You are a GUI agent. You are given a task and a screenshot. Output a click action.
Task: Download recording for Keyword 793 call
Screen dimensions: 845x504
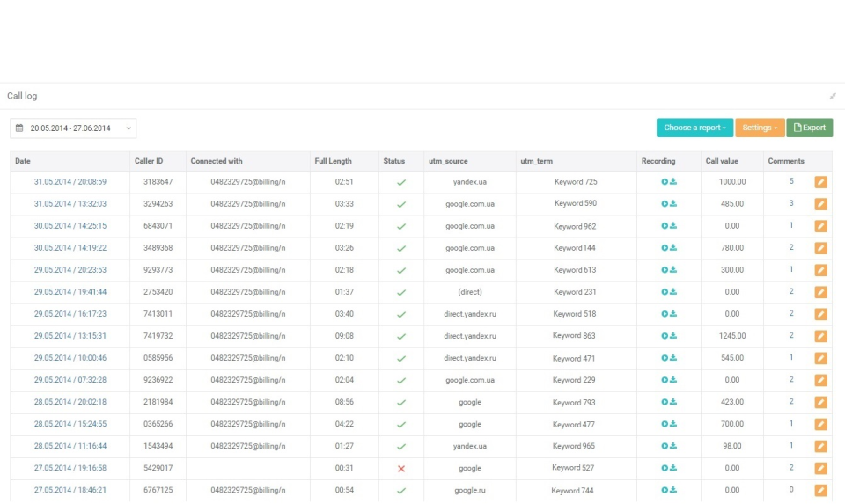(x=673, y=402)
